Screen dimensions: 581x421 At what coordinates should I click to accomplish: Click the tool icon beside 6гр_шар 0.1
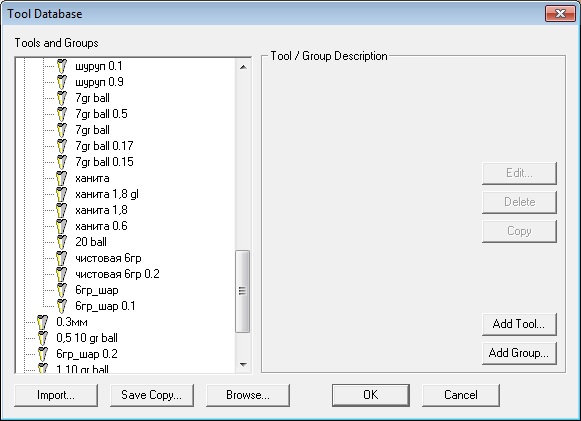point(62,306)
